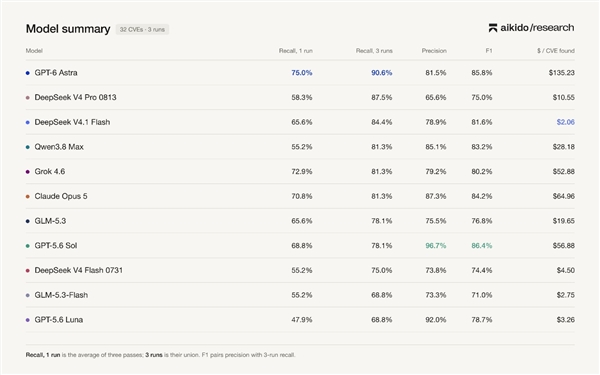Click the 'Model summary' heading
This screenshot has height=375, width=600.
(68, 29)
